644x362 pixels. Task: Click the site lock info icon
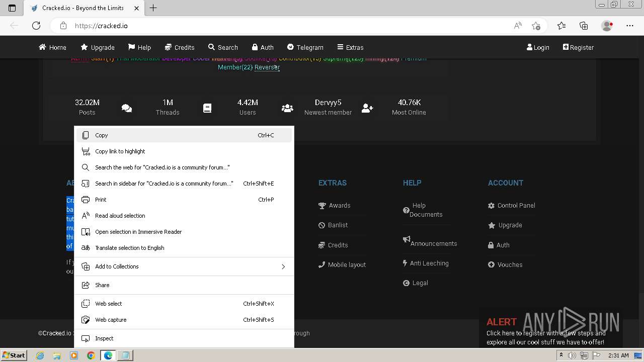63,26
